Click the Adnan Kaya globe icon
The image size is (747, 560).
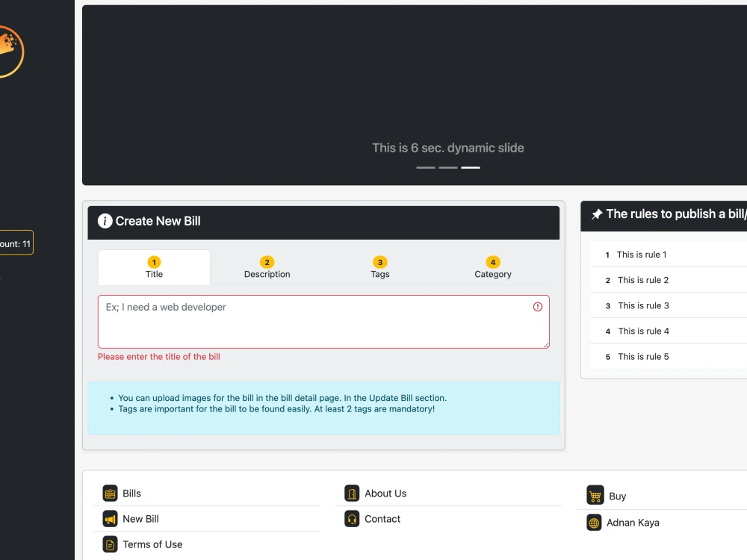click(594, 523)
